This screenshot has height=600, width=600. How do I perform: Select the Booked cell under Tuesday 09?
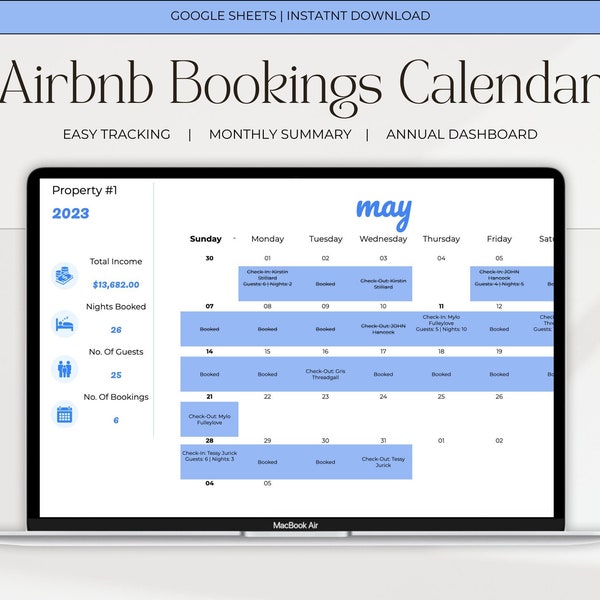325,329
